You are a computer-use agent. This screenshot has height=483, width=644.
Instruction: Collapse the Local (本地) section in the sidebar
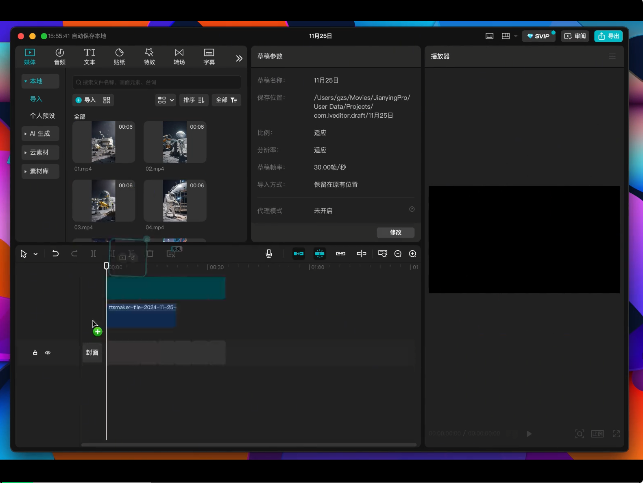(40, 81)
